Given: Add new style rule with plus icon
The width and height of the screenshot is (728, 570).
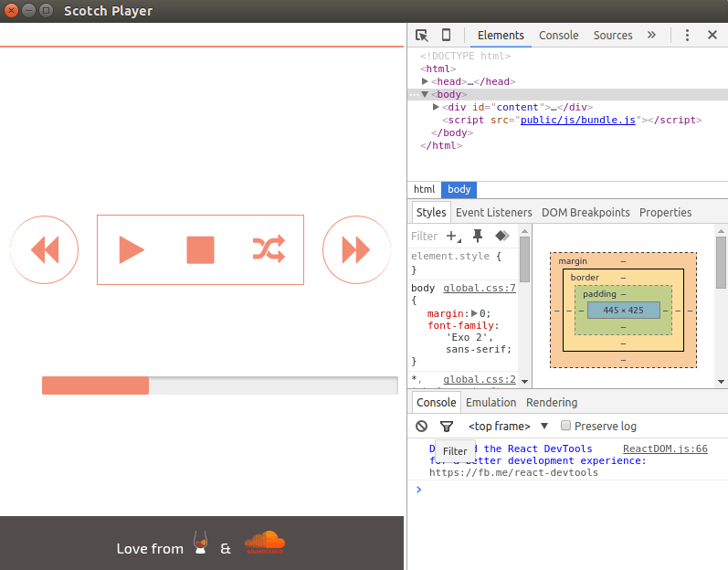Looking at the screenshot, I should pyautogui.click(x=453, y=237).
